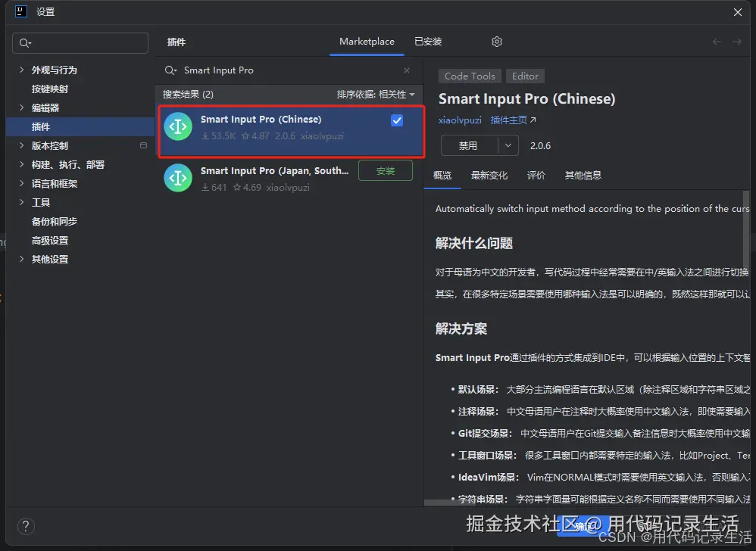This screenshot has height=551, width=756.
Task: Select Smart Input Pro (Japan, South...) result row
Action: [289, 178]
